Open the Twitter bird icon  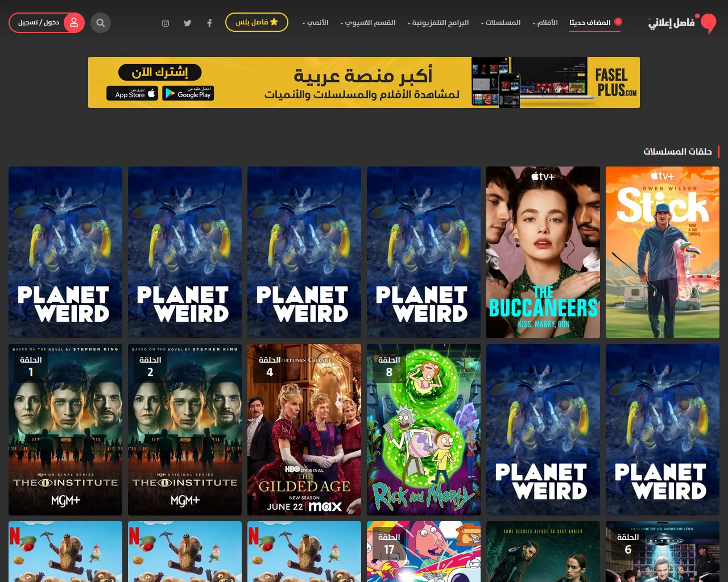[188, 23]
